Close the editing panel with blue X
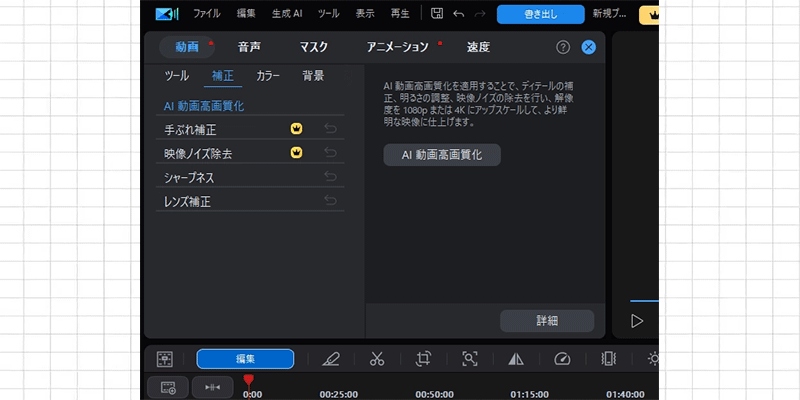 coord(588,47)
